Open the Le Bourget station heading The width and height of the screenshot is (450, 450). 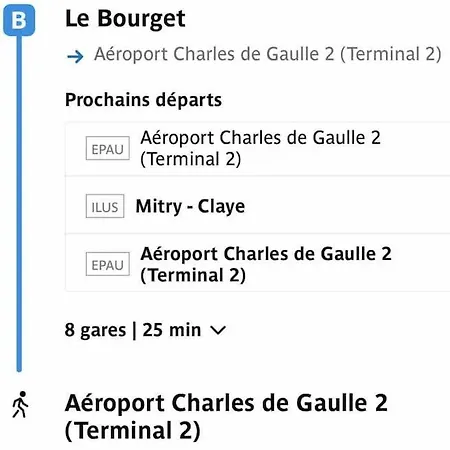point(125,19)
